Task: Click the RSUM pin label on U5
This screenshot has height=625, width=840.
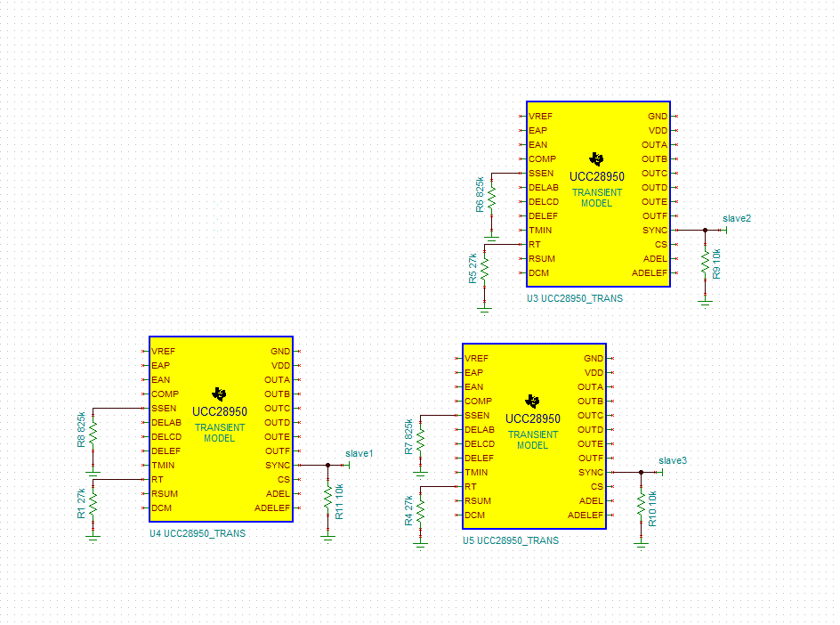Action: 478,501
